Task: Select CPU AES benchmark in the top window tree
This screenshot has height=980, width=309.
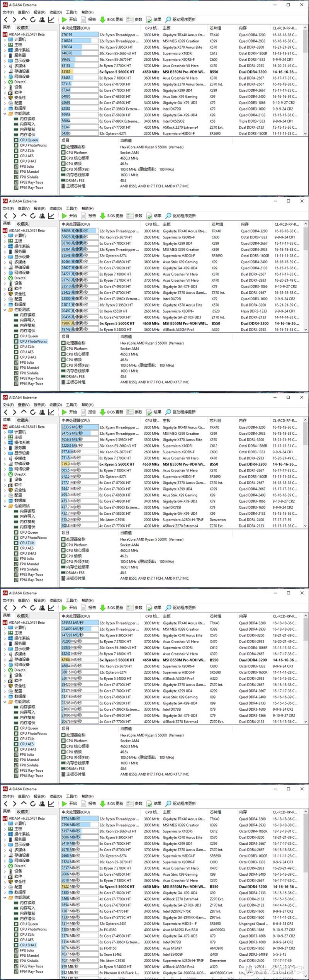Action: click(x=27, y=156)
